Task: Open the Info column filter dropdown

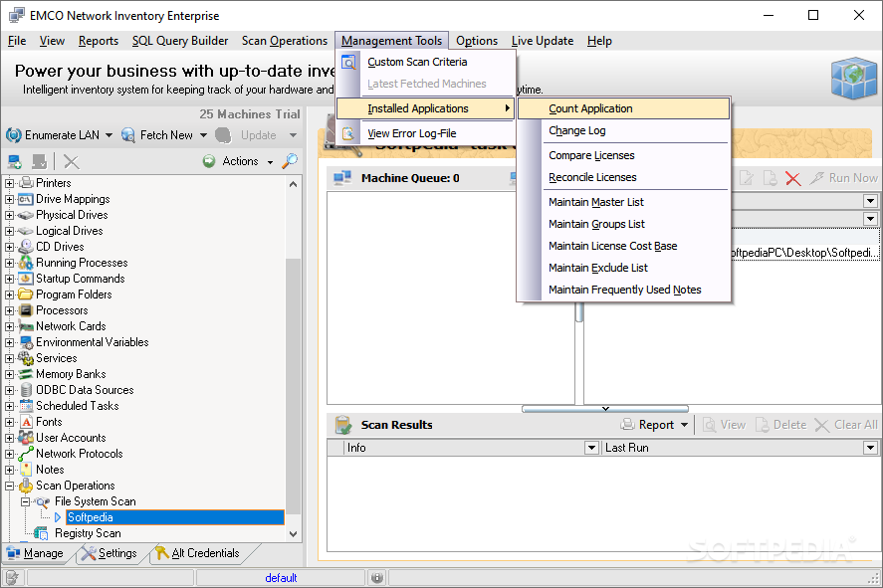Action: [x=591, y=448]
